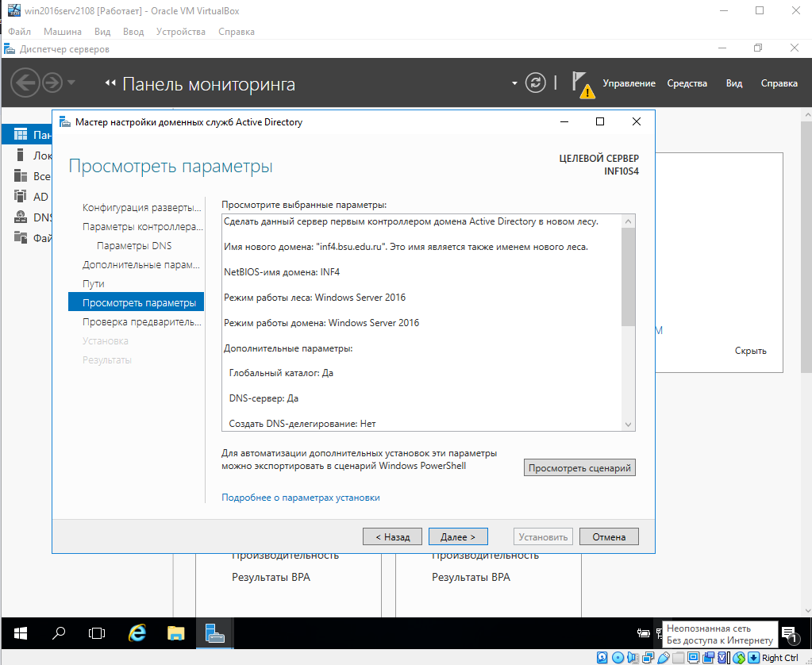Click VirtualBox USB status icon
The width and height of the screenshot is (812, 665).
[664, 658]
